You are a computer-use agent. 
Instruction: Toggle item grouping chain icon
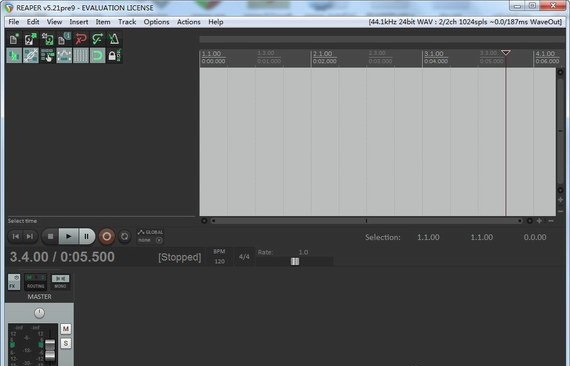31,56
